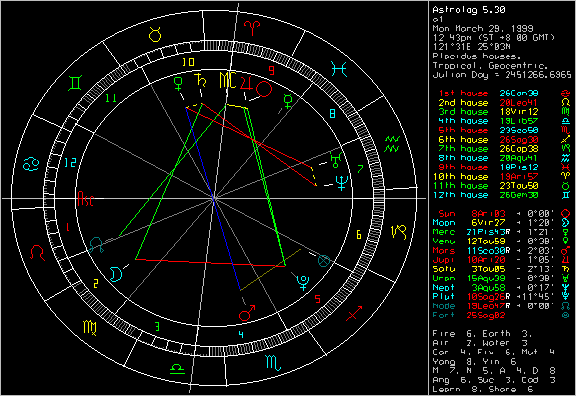Viewport: 576px width, 396px height.
Task: Click the Astrolog 5.30 title text
Action: coord(469,10)
